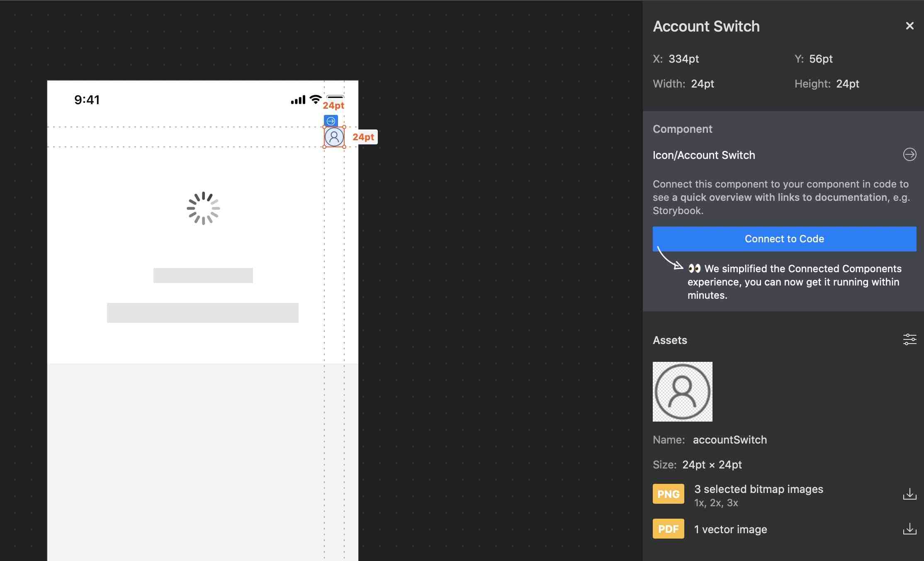The width and height of the screenshot is (924, 561).
Task: Click the blue component badge above the avatar icon
Action: [x=331, y=120]
